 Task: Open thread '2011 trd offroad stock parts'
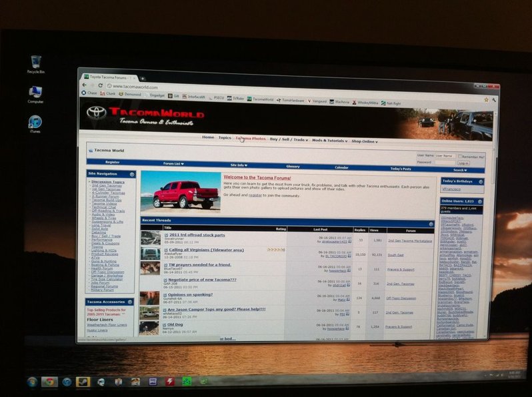pos(197,234)
